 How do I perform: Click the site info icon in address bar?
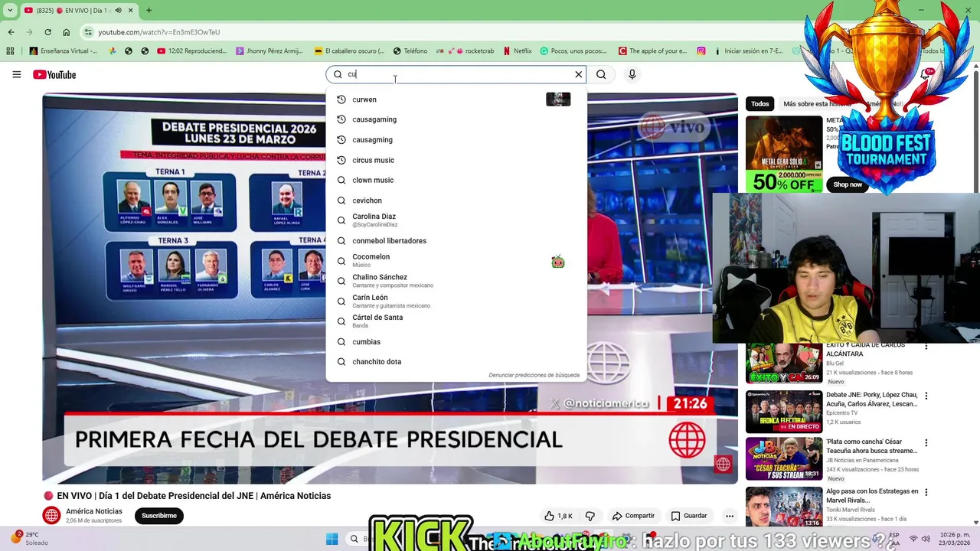pos(89,32)
